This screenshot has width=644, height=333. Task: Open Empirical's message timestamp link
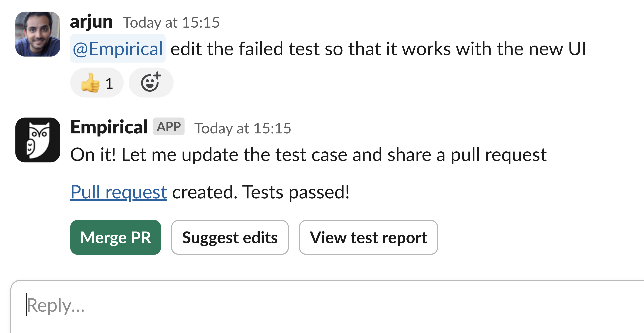tap(242, 128)
